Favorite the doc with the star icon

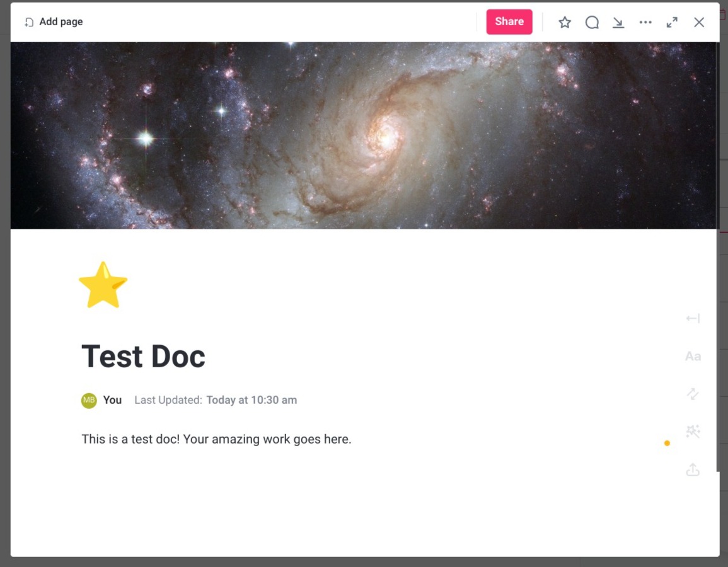(565, 22)
